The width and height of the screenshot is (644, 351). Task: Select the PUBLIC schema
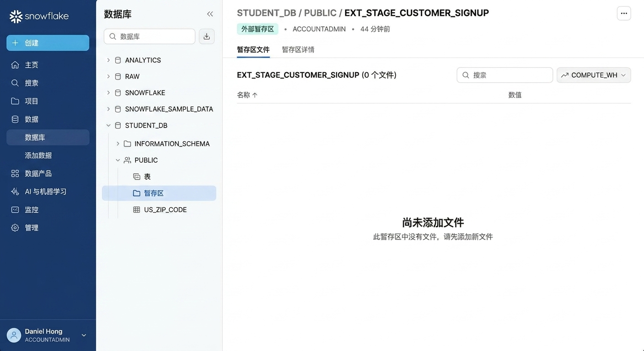click(x=146, y=160)
